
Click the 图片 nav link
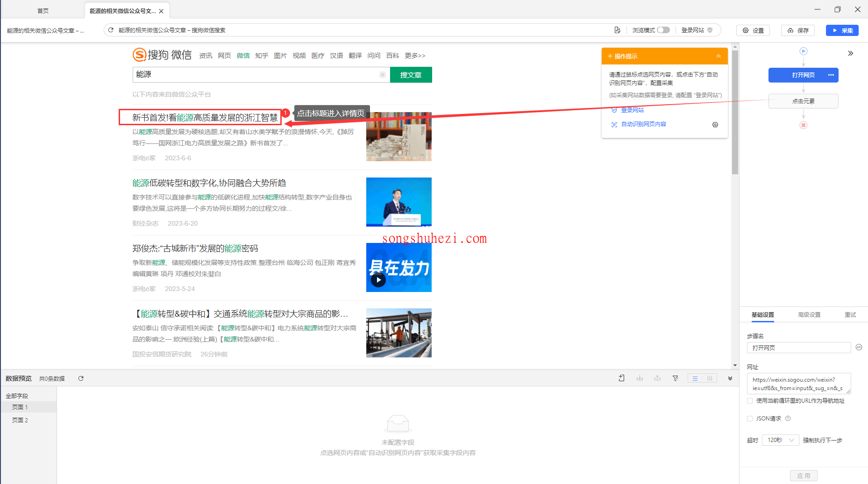tap(280, 56)
